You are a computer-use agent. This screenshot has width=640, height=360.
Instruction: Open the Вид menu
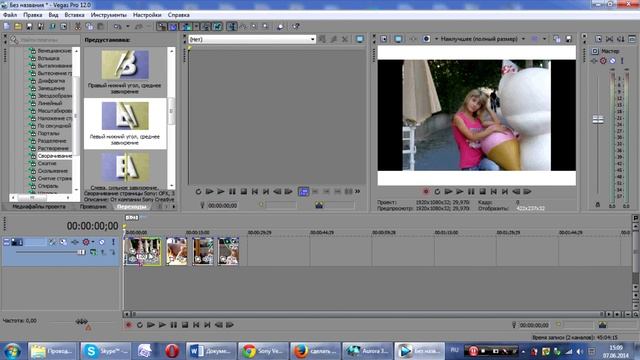click(53, 15)
